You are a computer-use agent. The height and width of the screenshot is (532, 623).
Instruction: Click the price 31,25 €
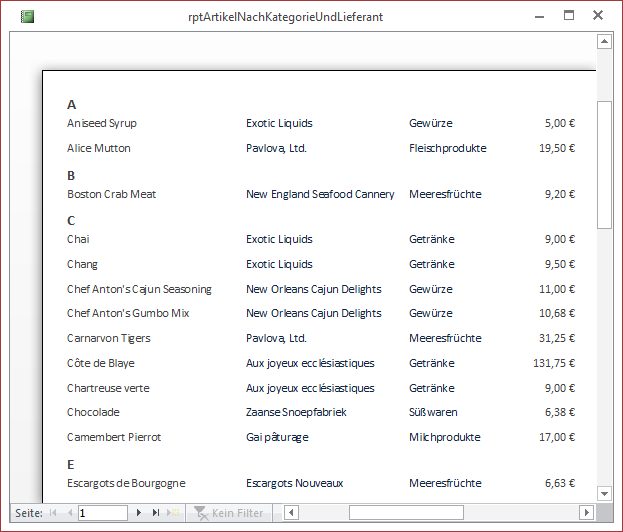tap(557, 338)
